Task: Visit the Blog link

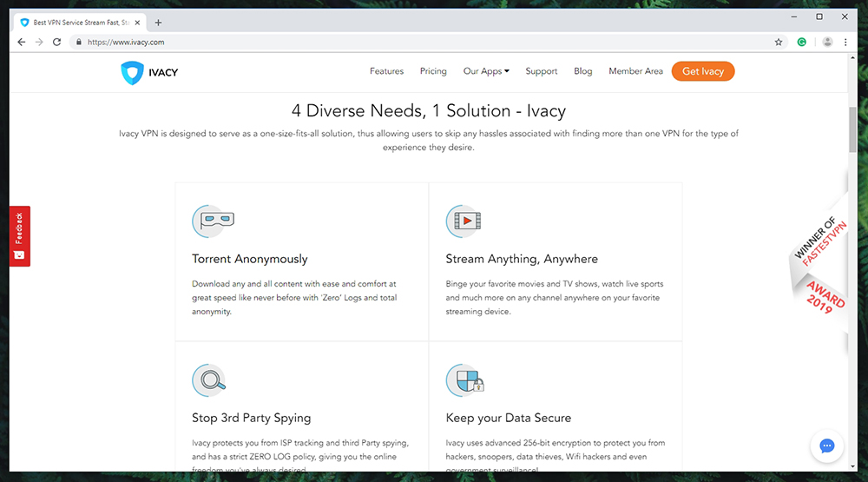Action: click(x=583, y=71)
